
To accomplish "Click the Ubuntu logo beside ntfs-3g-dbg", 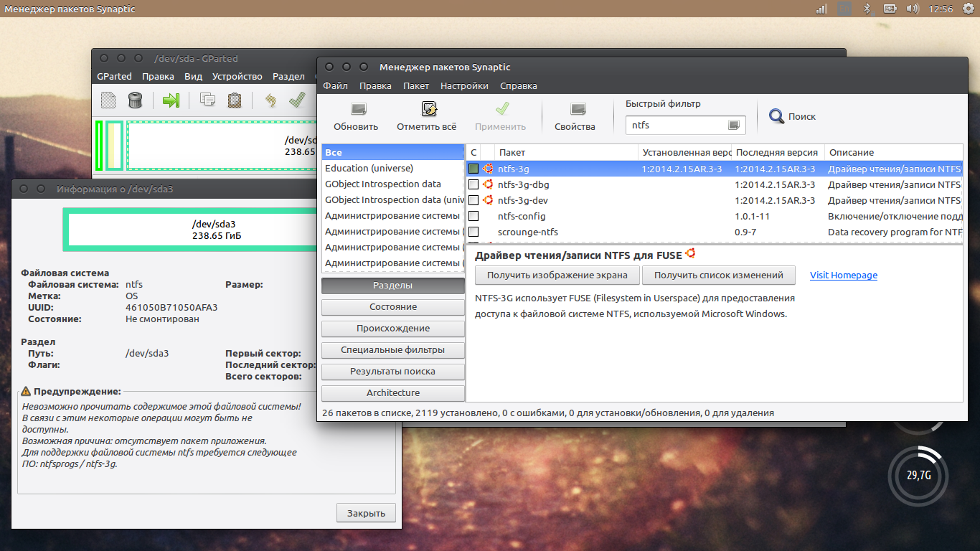I will (488, 184).
